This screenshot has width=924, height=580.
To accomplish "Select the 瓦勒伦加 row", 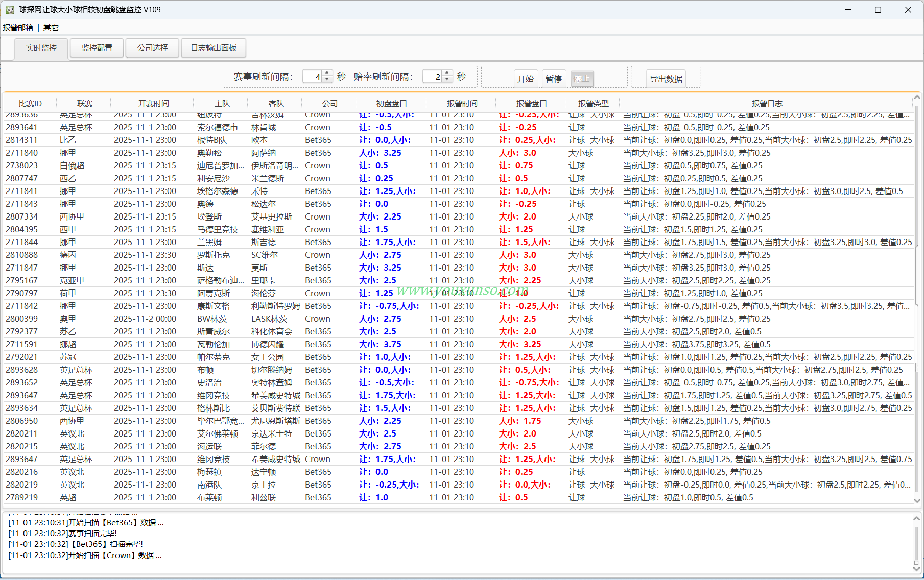I will tap(458, 345).
